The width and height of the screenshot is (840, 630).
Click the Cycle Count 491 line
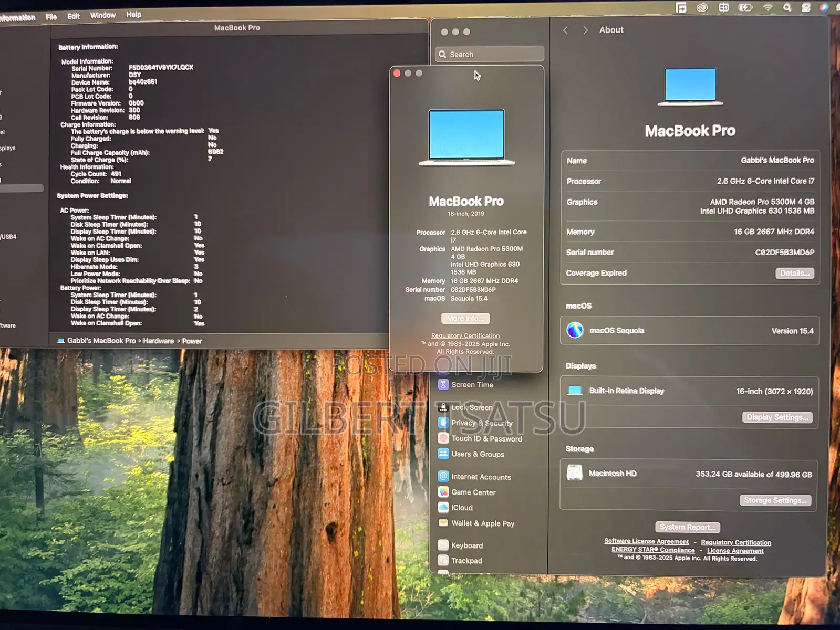[96, 174]
